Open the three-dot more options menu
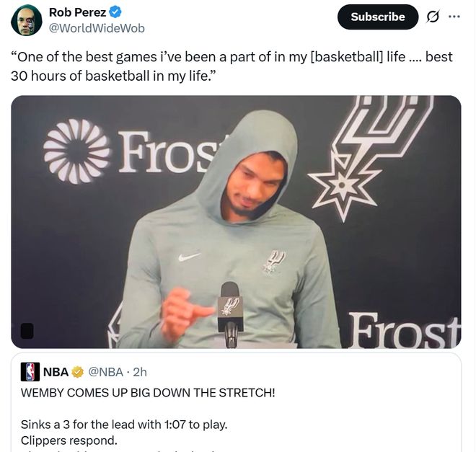Screen dimensions: 476x452 click(x=454, y=17)
